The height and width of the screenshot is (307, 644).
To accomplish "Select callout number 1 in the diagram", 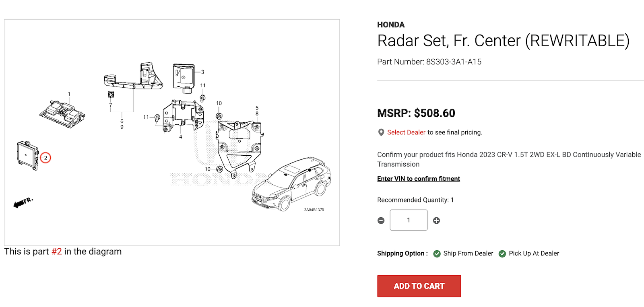I will 69,94.
